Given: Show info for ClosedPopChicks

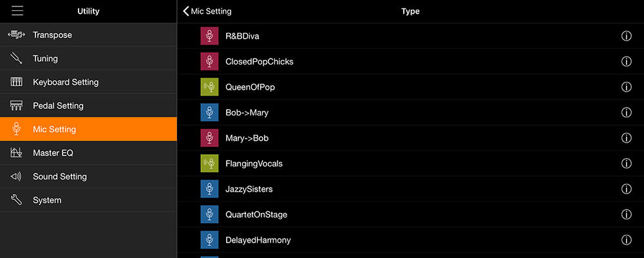Looking at the screenshot, I should coord(626,62).
